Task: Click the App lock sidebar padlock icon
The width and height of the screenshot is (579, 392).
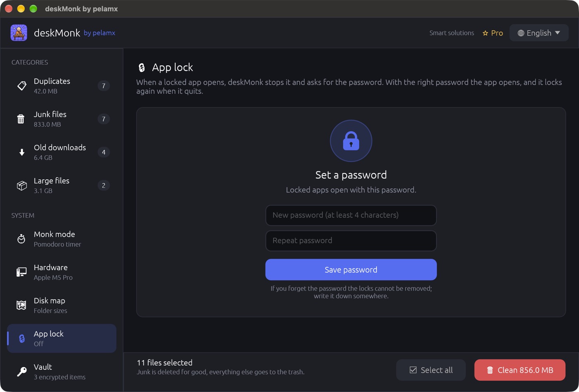Action: pyautogui.click(x=22, y=338)
